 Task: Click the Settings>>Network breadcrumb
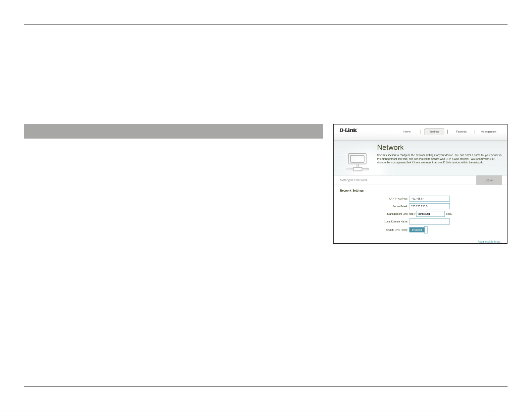354,180
